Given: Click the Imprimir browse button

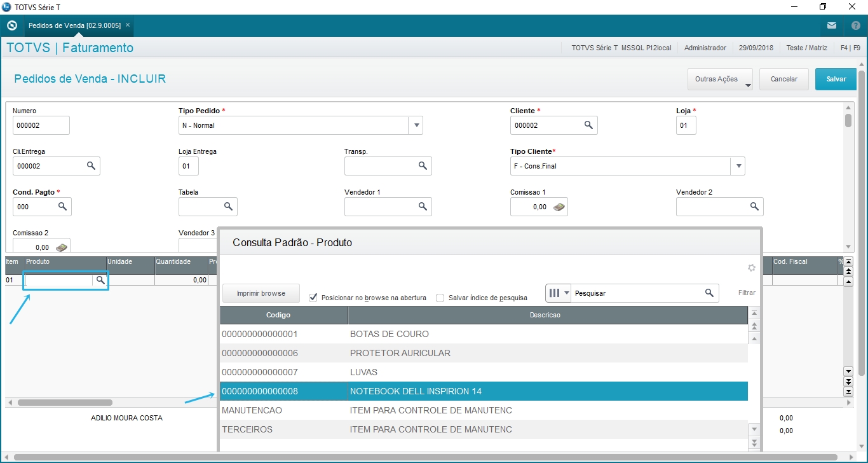Looking at the screenshot, I should click(261, 293).
